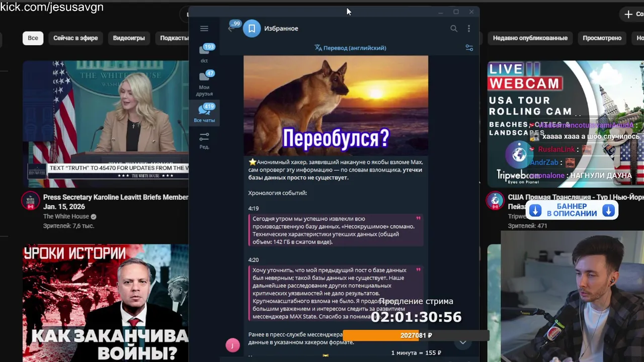
Task: Minimize the Telegram window
Action: tap(441, 12)
